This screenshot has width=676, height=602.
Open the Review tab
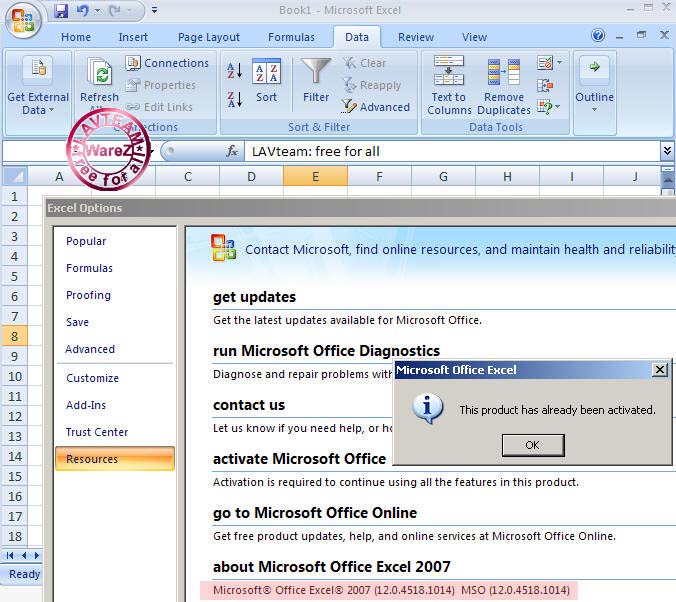[x=416, y=38]
